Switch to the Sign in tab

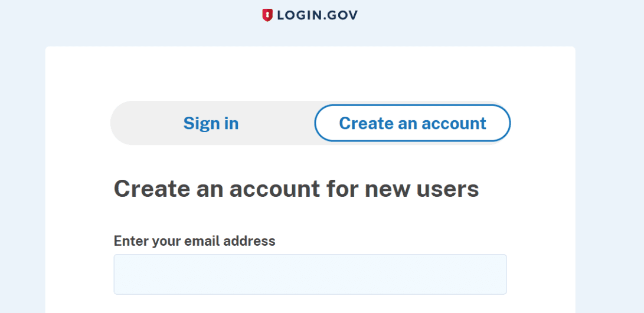click(211, 123)
